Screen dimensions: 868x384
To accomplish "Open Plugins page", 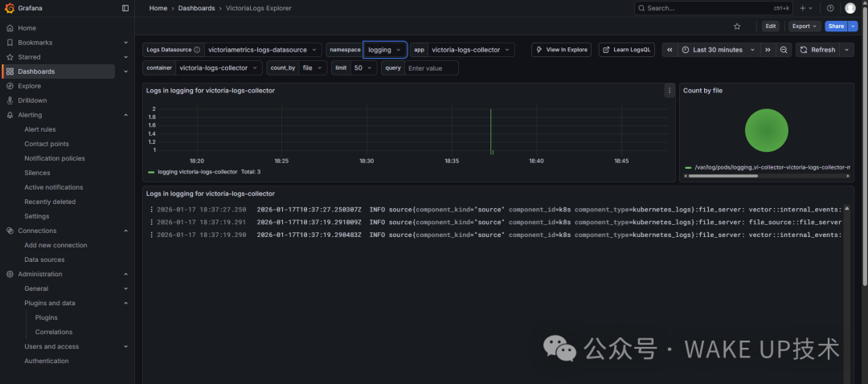I will [47, 317].
